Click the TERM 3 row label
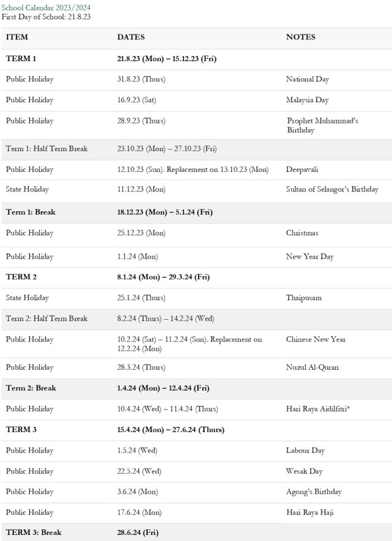The image size is (392, 541). pos(21,429)
